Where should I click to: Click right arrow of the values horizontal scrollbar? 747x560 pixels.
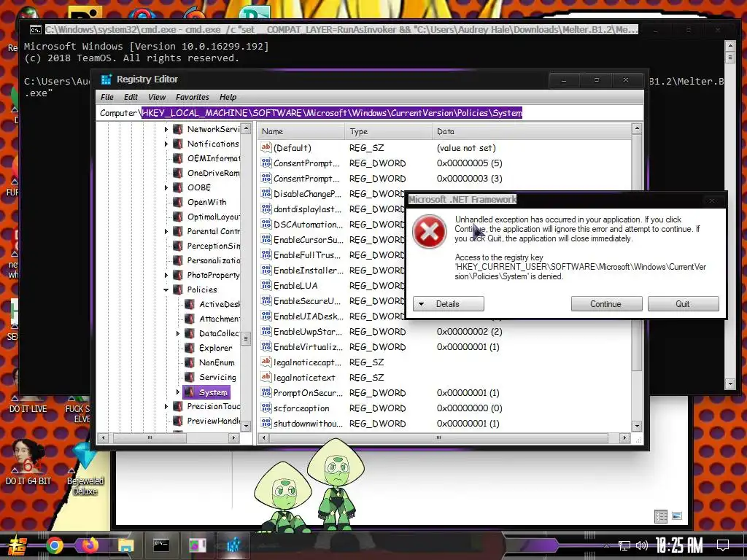(624, 437)
